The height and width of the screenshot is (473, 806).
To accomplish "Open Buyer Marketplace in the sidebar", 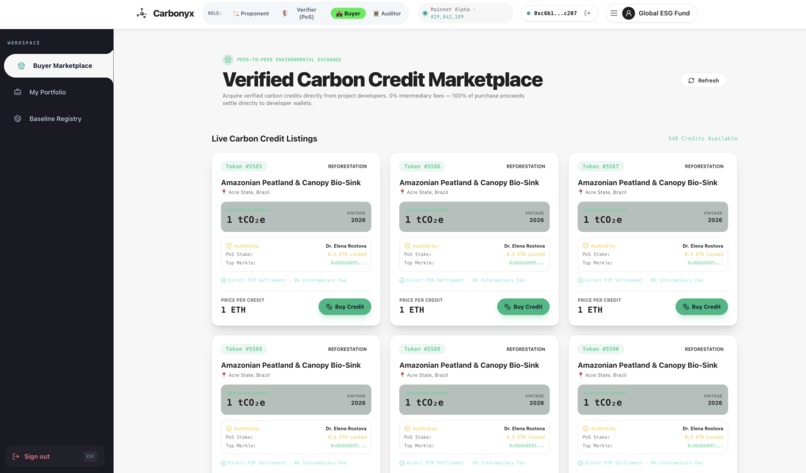I will coord(58,66).
